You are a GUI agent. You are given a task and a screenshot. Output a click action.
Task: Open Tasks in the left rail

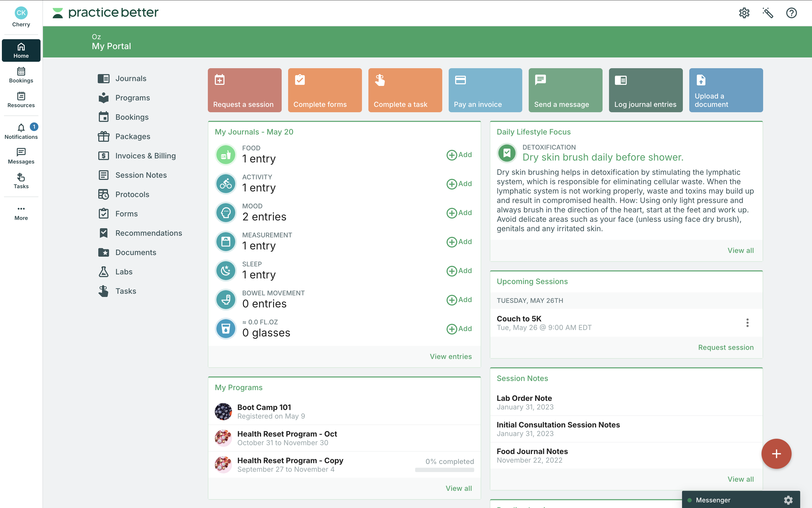click(x=21, y=181)
